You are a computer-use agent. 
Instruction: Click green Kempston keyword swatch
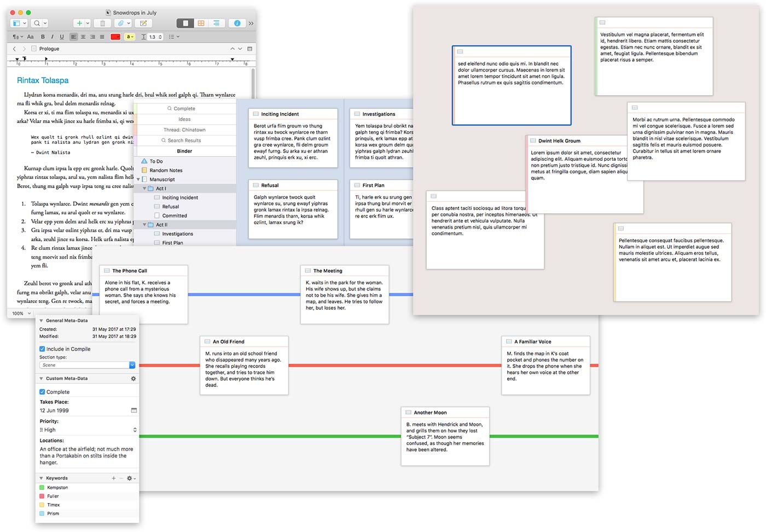(42, 488)
